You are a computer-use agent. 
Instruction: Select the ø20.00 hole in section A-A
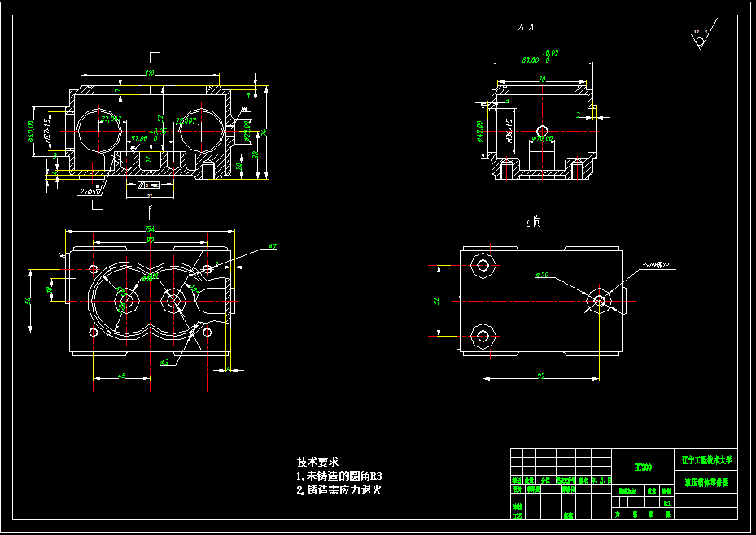(x=544, y=131)
